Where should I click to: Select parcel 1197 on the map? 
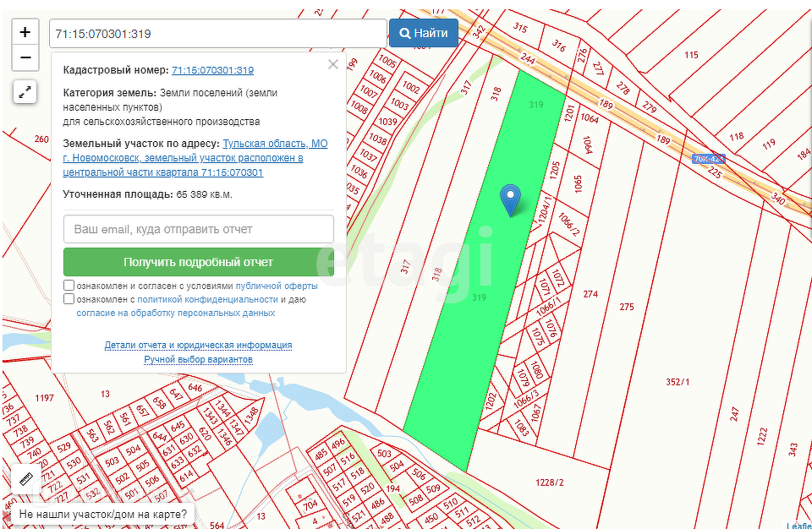45,397
